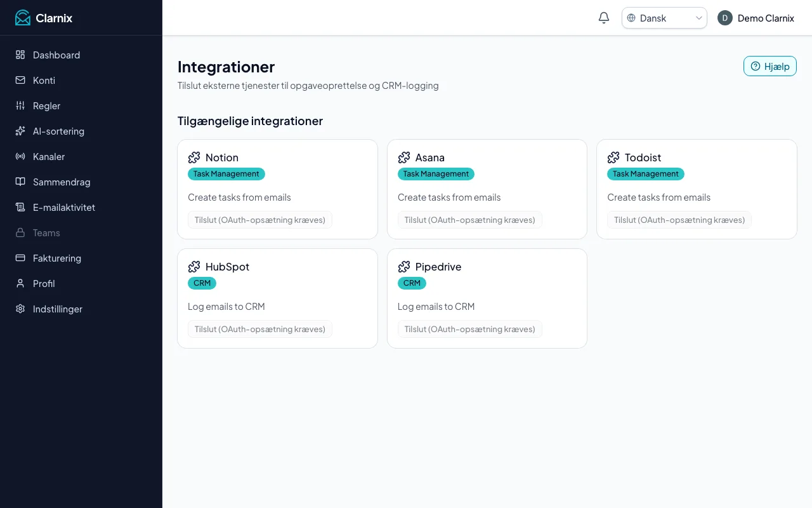
Task: Click Tilslut button on Asana card
Action: point(470,220)
